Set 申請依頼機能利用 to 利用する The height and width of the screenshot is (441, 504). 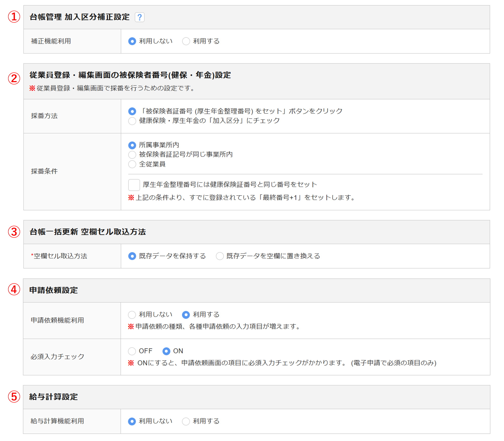(x=186, y=315)
